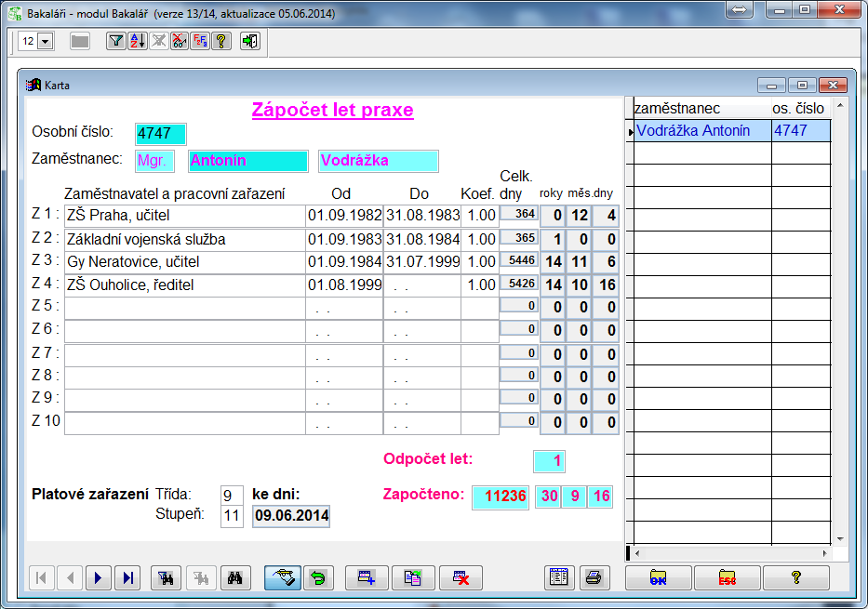Sort records with the A-Z icon
Image resolution: width=868 pixels, height=609 pixels.
[137, 41]
